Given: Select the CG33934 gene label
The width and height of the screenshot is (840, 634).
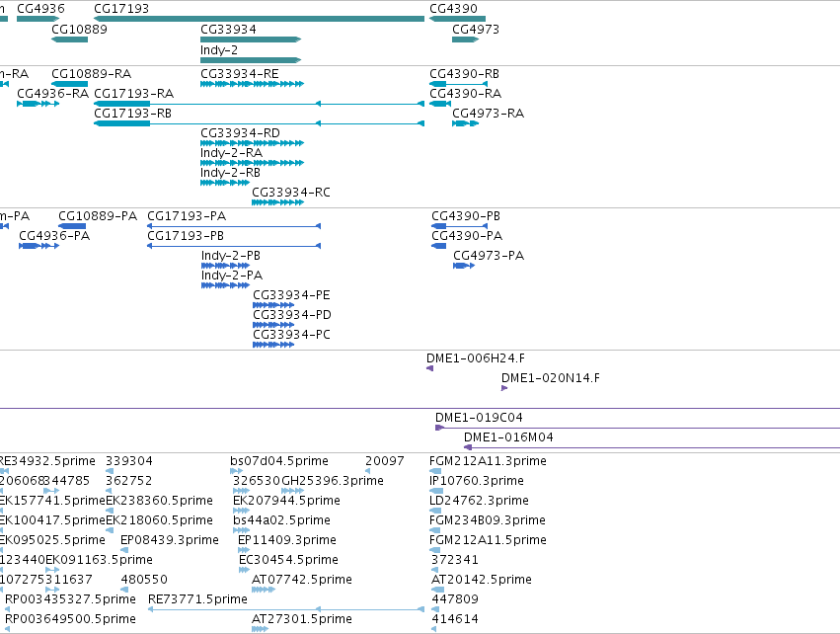Looking at the screenshot, I should point(228,30).
